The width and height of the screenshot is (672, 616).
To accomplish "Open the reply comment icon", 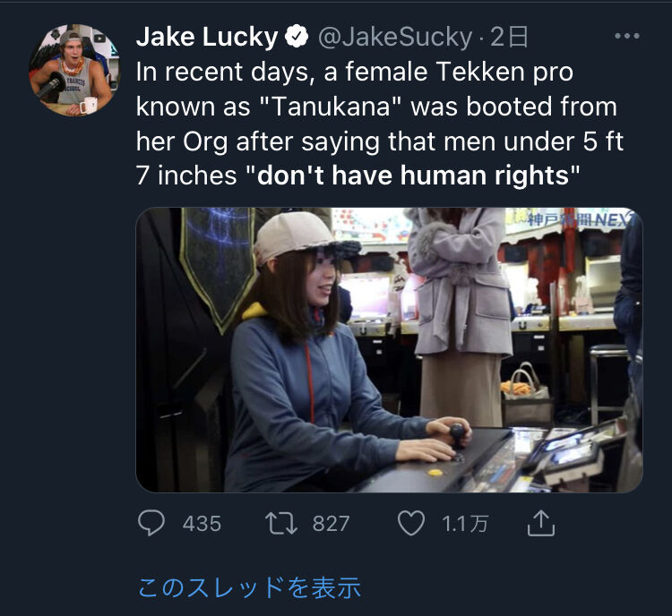I will [151, 523].
